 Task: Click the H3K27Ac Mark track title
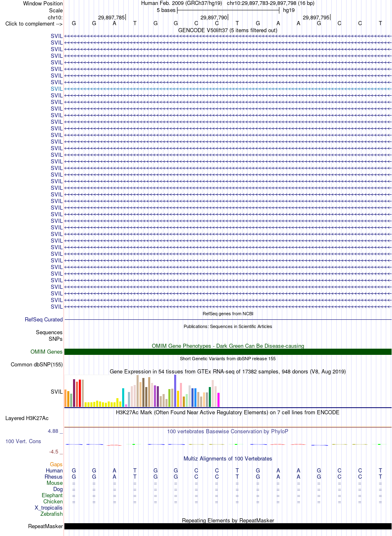tap(228, 412)
